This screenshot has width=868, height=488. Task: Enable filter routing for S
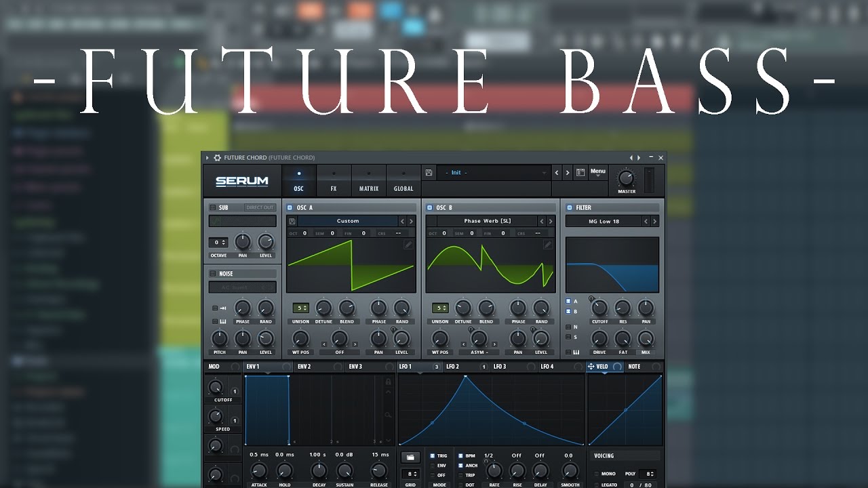coord(568,337)
